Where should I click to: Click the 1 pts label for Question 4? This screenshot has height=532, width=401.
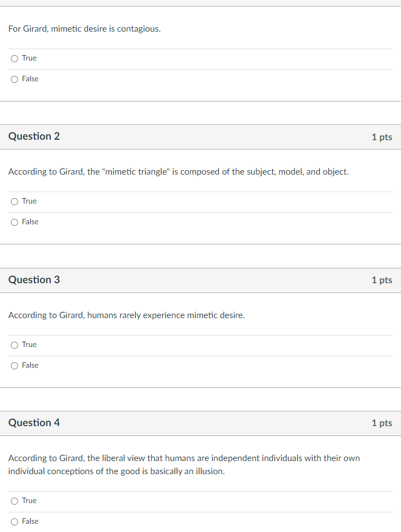click(382, 423)
